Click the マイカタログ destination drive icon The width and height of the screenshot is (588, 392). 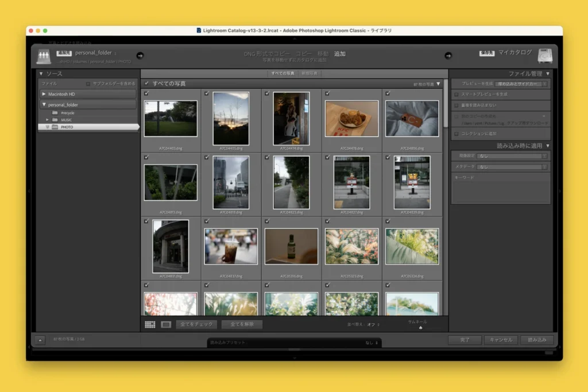(x=545, y=56)
